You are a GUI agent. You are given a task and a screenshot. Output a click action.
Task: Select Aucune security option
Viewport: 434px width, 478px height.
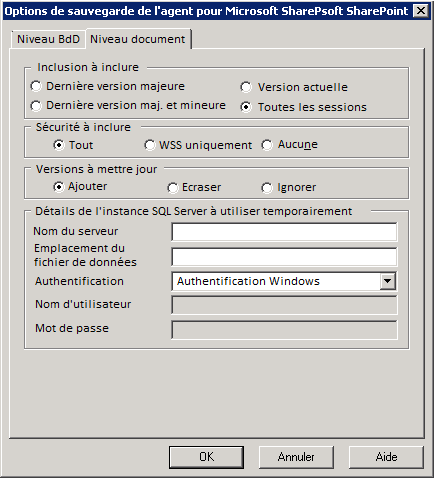[267, 145]
